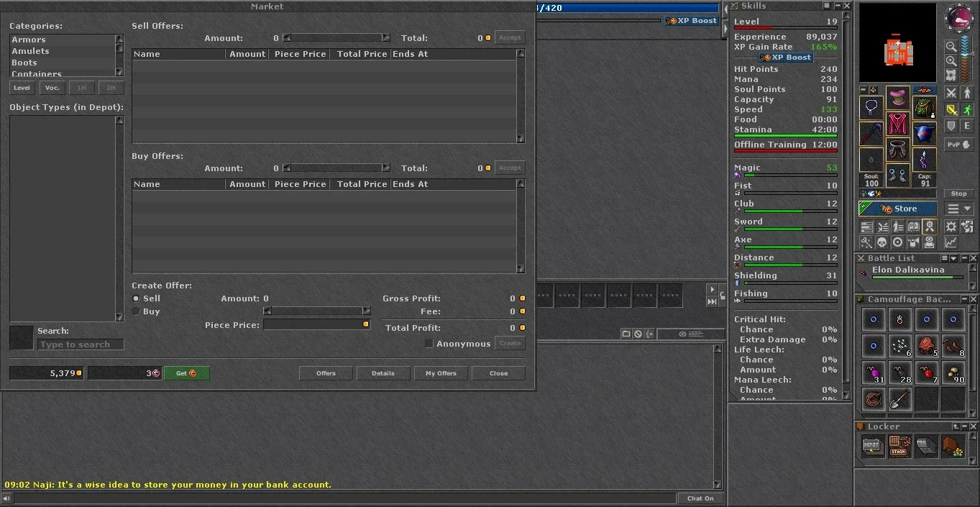This screenshot has width=980, height=507.
Task: Click the minimap zoom in magnifier
Action: coord(951,61)
